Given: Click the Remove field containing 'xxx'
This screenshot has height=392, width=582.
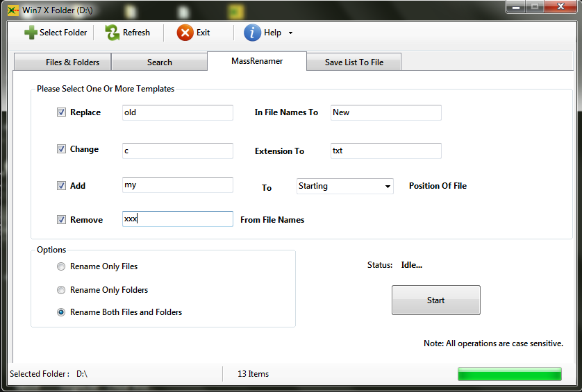Looking at the screenshot, I should (177, 219).
